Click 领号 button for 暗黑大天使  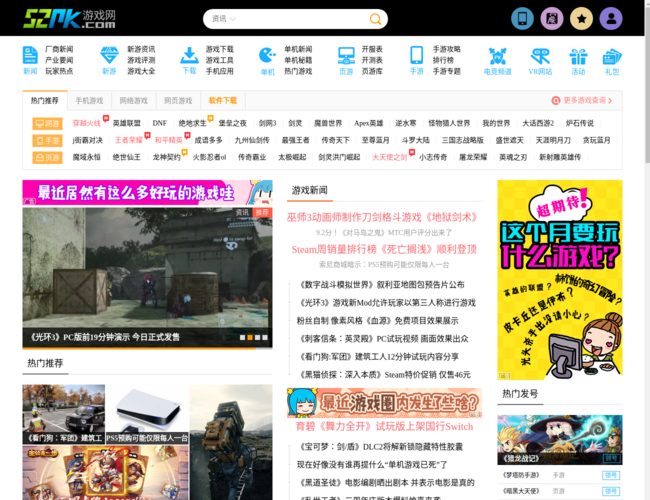pyautogui.click(x=611, y=491)
